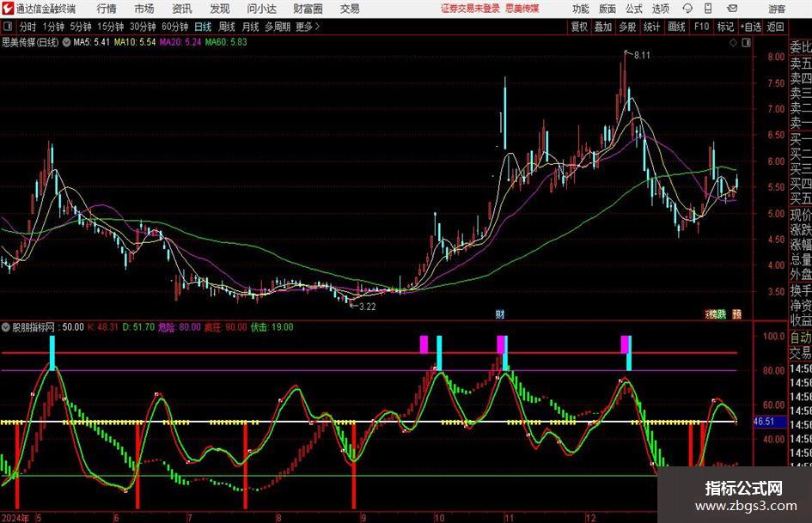Screen dimensions: 812x523
Task: Click the 多股 multi-stock button
Action: click(x=627, y=27)
